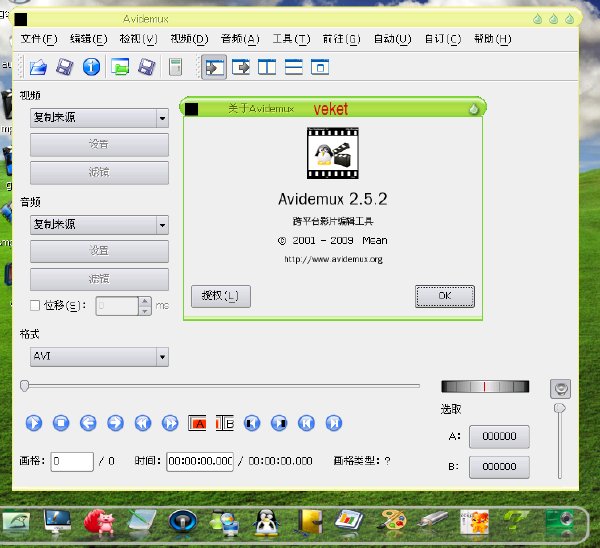Open video file toolbar icon
This screenshot has width=600, height=548.
pyautogui.click(x=38, y=67)
